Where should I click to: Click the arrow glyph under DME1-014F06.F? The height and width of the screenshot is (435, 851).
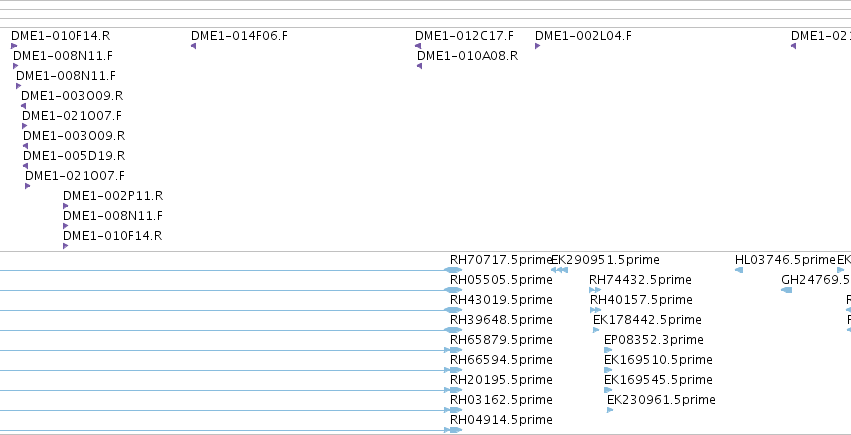(193, 46)
